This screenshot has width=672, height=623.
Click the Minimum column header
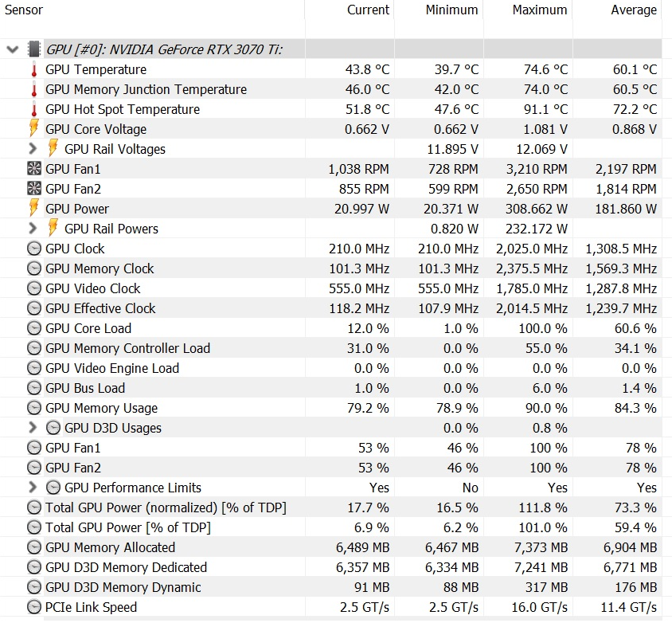[451, 10]
